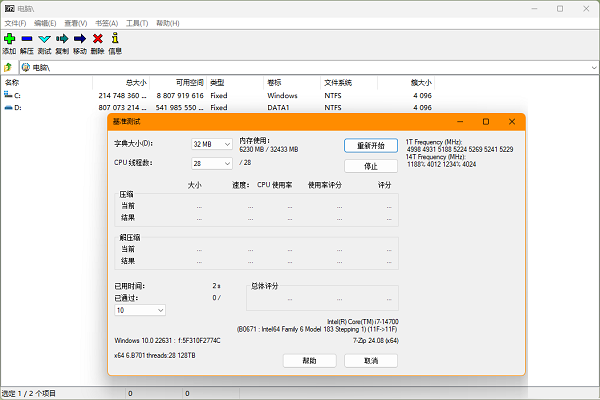This screenshot has width=600, height=400.
Task: Hit the 删除 (Delete) red X icon
Action: click(x=97, y=39)
